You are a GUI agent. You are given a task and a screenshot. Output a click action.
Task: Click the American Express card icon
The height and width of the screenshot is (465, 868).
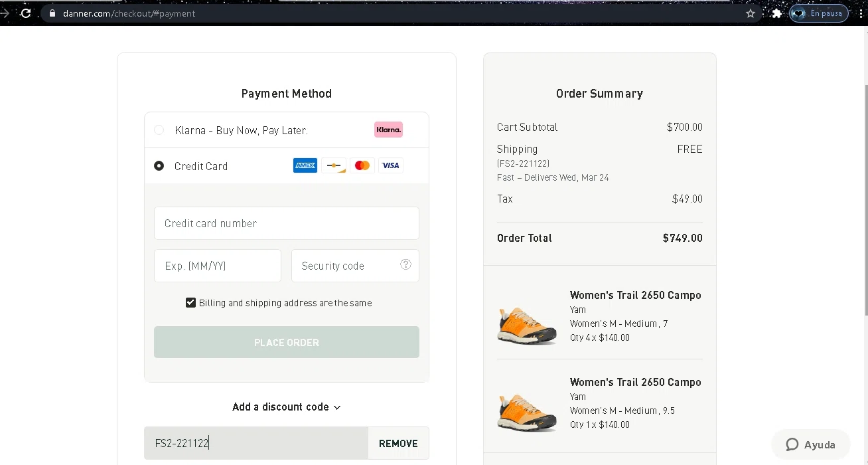click(x=305, y=165)
